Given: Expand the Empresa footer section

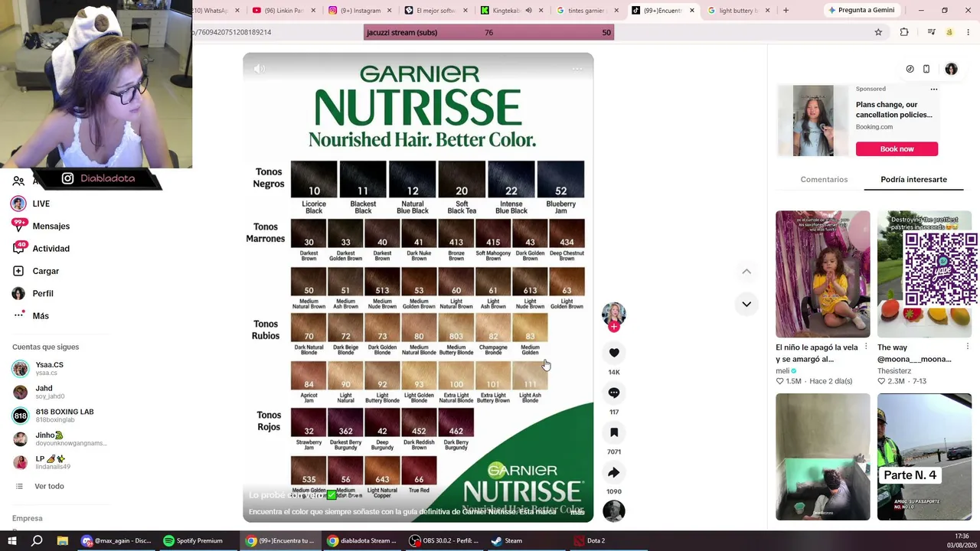Looking at the screenshot, I should (x=28, y=518).
